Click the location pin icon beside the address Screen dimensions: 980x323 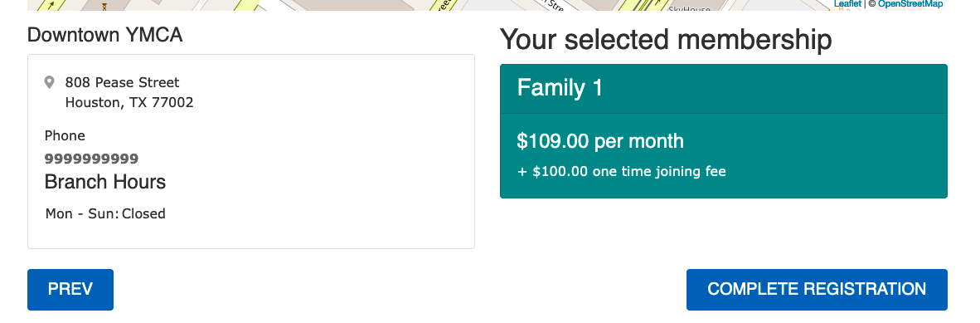click(x=50, y=82)
